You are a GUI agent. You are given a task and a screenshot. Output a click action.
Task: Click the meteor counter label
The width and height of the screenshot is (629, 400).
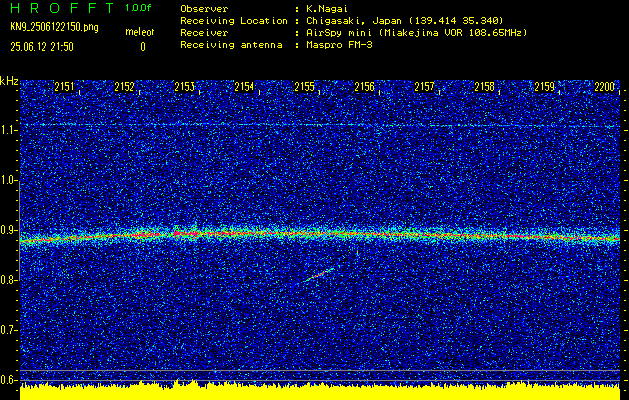(140, 33)
